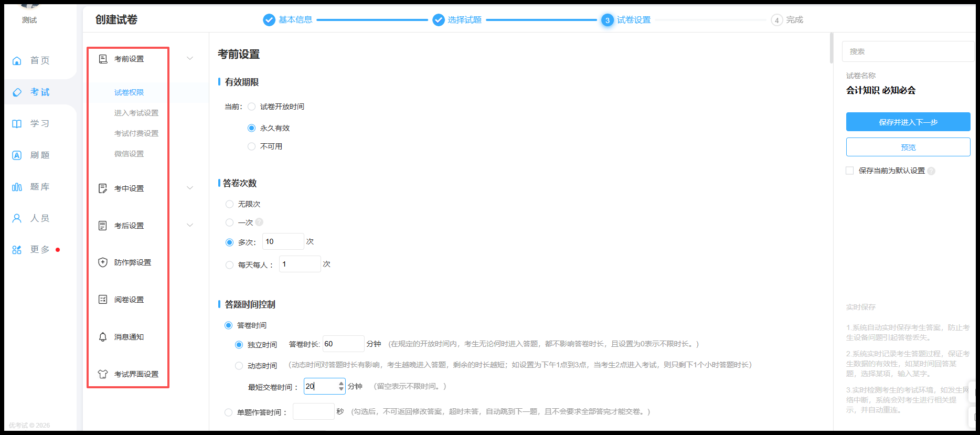
Task: Click the 考前设置 document icon
Action: coord(103,59)
